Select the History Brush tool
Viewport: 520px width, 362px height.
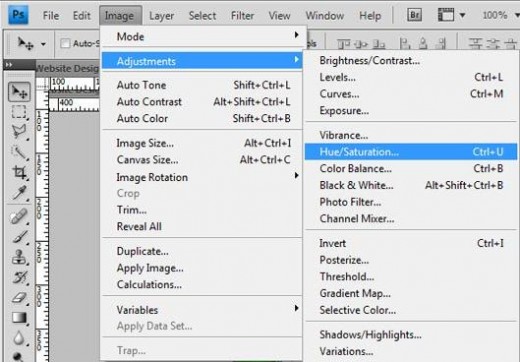point(19,277)
